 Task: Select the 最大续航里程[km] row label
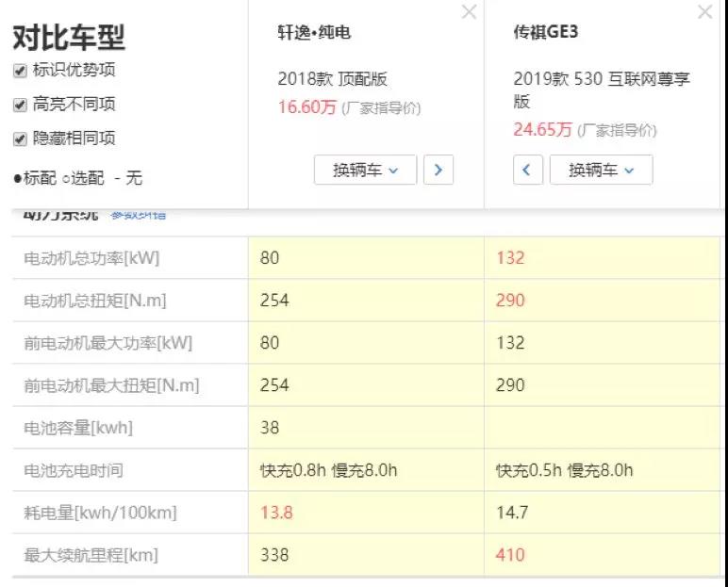click(x=91, y=555)
